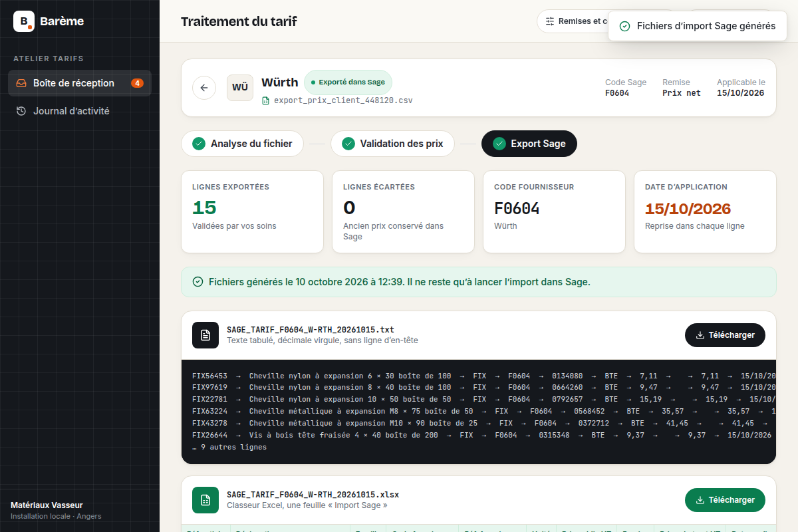Click the Würth supplier name
The image size is (798, 532).
(280, 82)
